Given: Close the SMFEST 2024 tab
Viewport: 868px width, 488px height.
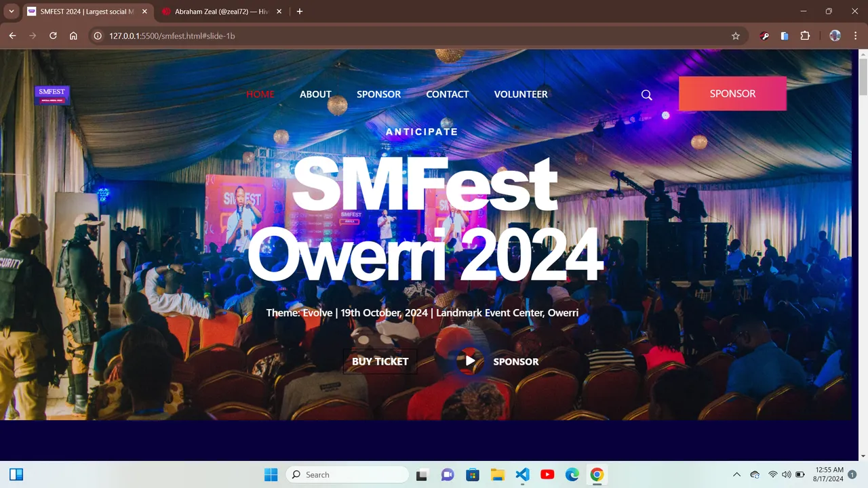Looking at the screenshot, I should coord(144,12).
